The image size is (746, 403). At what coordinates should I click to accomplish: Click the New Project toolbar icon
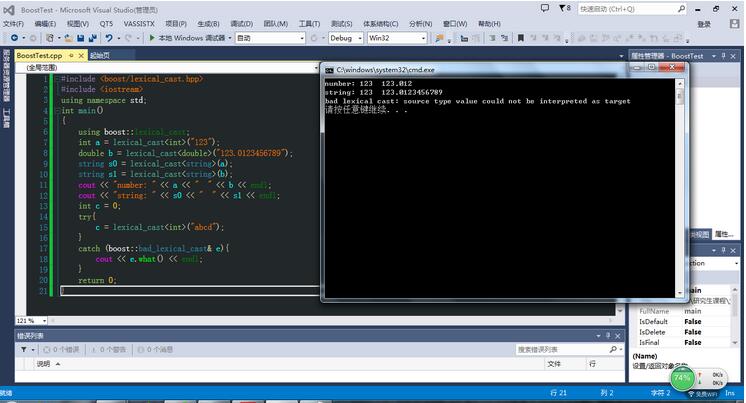(50, 38)
